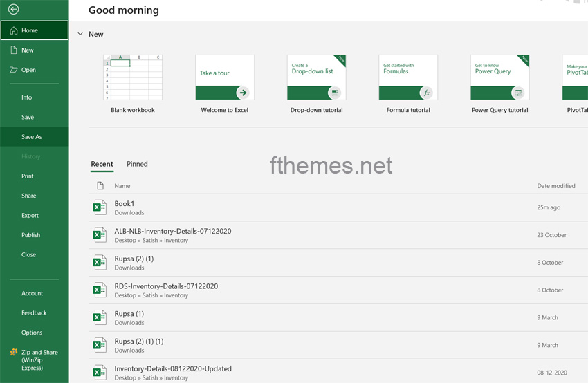588x383 pixels.
Task: Switch to the Recent tab
Action: (102, 164)
